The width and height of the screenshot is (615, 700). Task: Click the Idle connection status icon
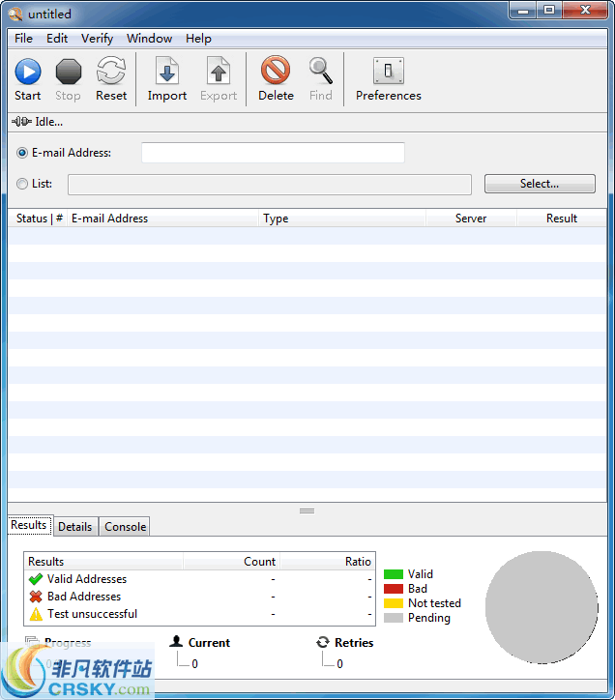[x=21, y=122]
